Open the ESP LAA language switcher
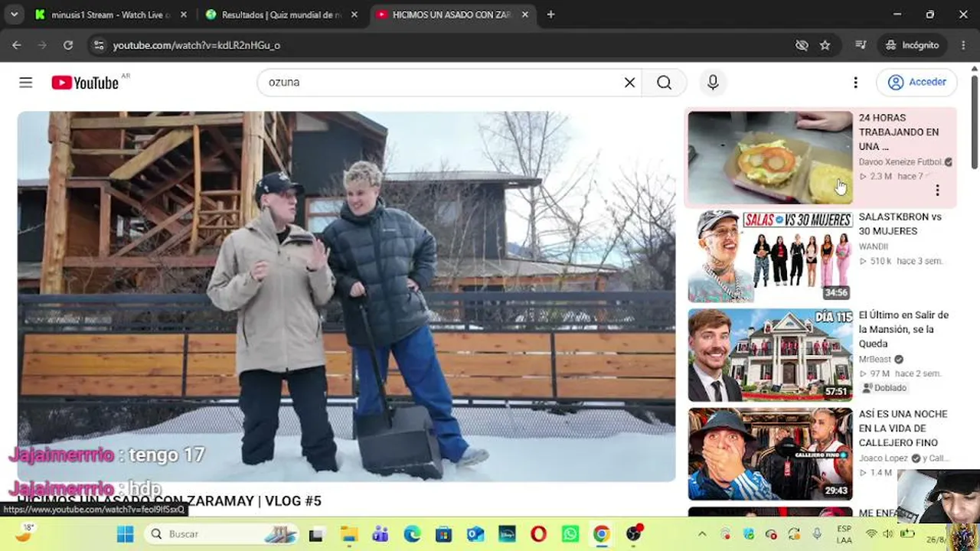The image size is (980, 551). [x=844, y=534]
